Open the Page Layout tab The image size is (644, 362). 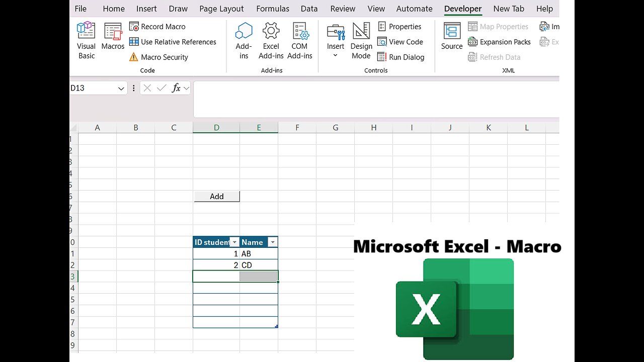click(221, 9)
